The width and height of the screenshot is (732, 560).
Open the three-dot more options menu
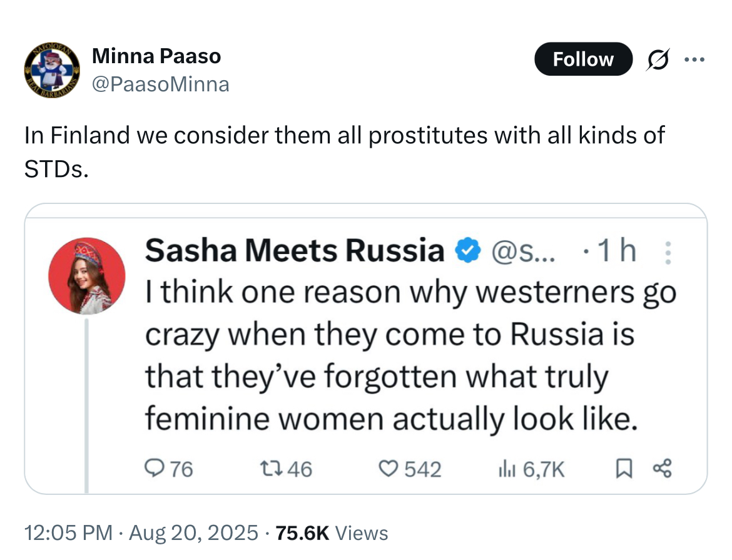pos(694,60)
